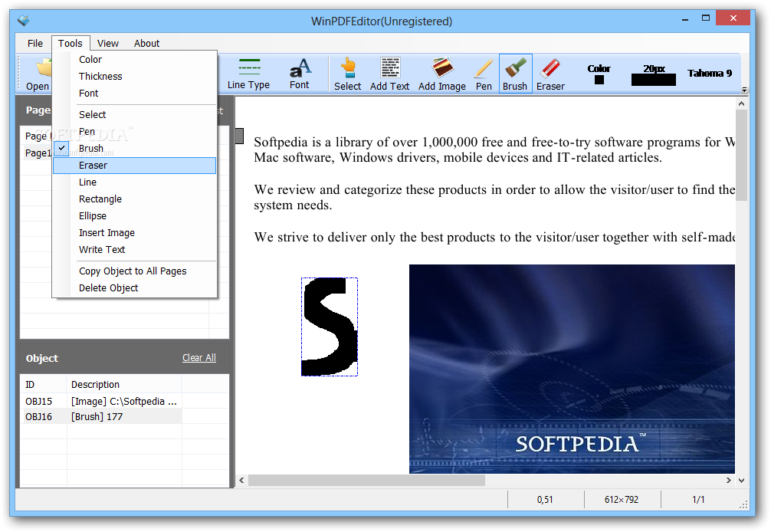Viewport: 771px width, 532px height.
Task: Open the Line Type toolbar tool
Action: tap(248, 74)
